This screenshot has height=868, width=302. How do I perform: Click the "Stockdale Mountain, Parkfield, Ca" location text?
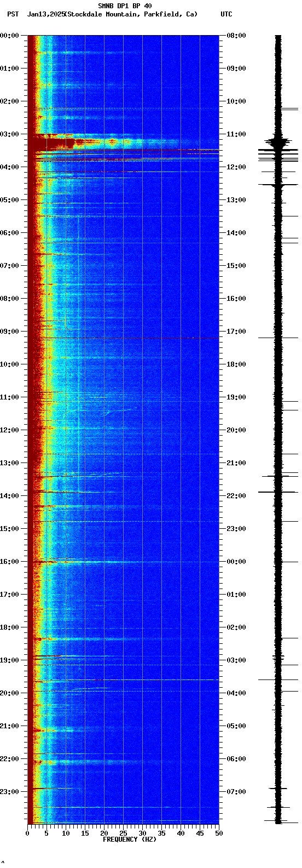pos(131,14)
